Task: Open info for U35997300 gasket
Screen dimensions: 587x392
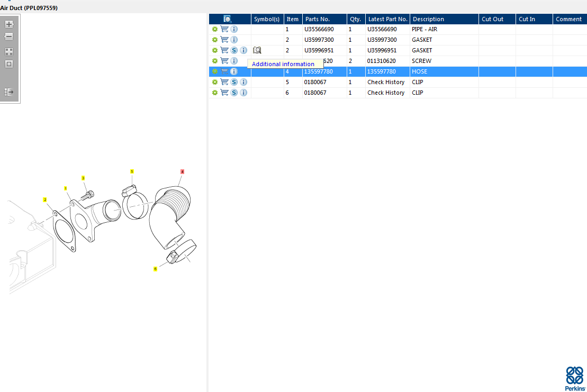Action: [234, 40]
